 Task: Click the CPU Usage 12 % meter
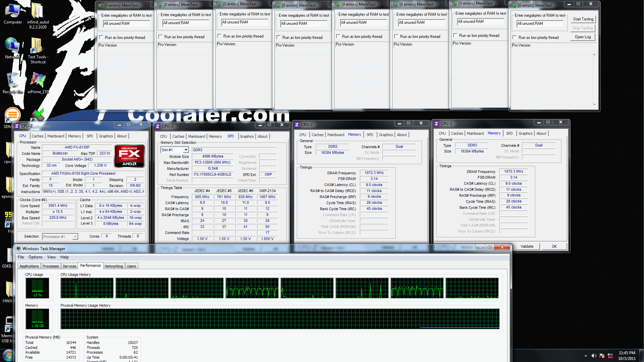37,288
